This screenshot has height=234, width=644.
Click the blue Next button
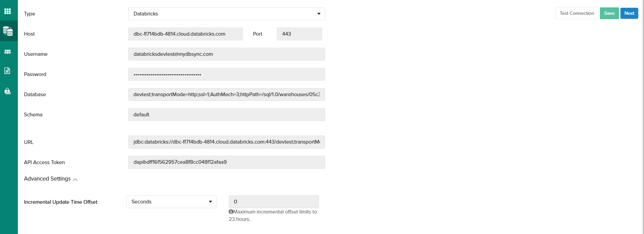tap(629, 13)
